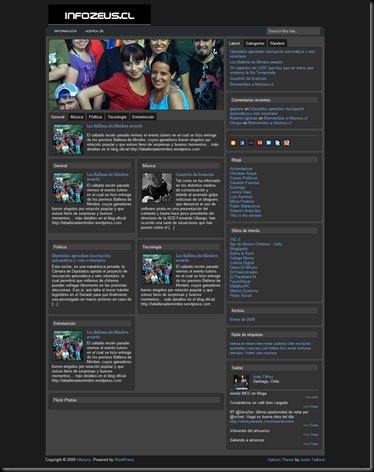
Task: Open Pulso Social site link
Action: tap(241, 295)
